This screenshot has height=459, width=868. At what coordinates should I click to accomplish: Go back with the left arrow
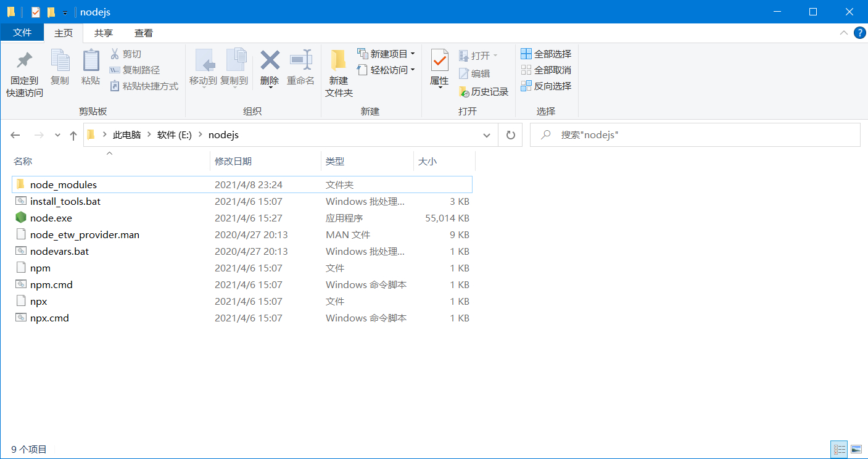[x=15, y=135]
